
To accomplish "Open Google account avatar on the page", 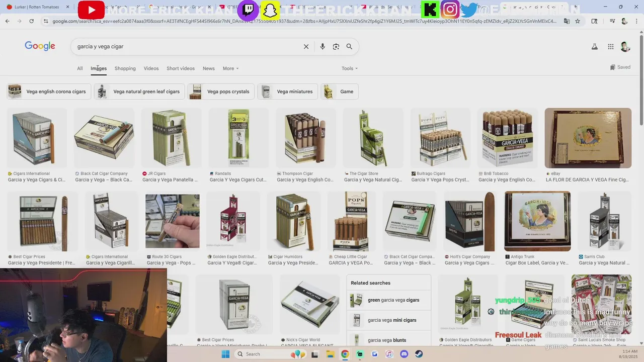I will click(x=625, y=46).
